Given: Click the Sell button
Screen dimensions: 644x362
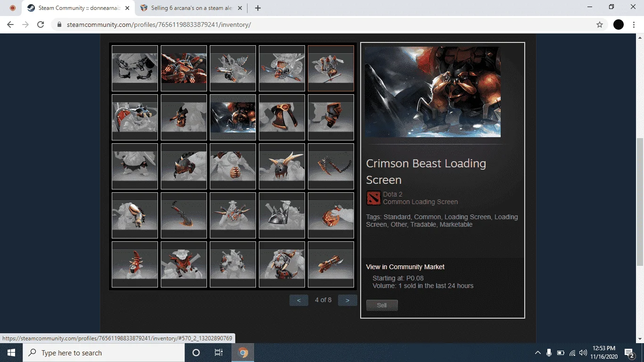Looking at the screenshot, I should click(x=382, y=305).
